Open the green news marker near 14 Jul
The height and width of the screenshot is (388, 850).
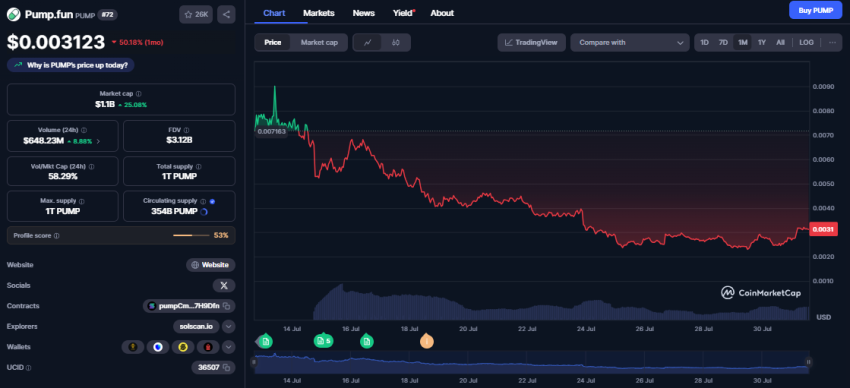click(x=265, y=341)
